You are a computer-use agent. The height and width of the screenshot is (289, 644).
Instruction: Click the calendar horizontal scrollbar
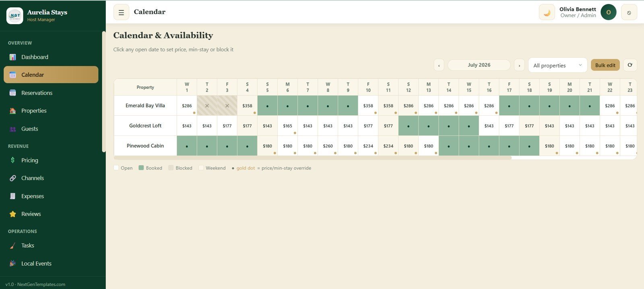pos(313,158)
